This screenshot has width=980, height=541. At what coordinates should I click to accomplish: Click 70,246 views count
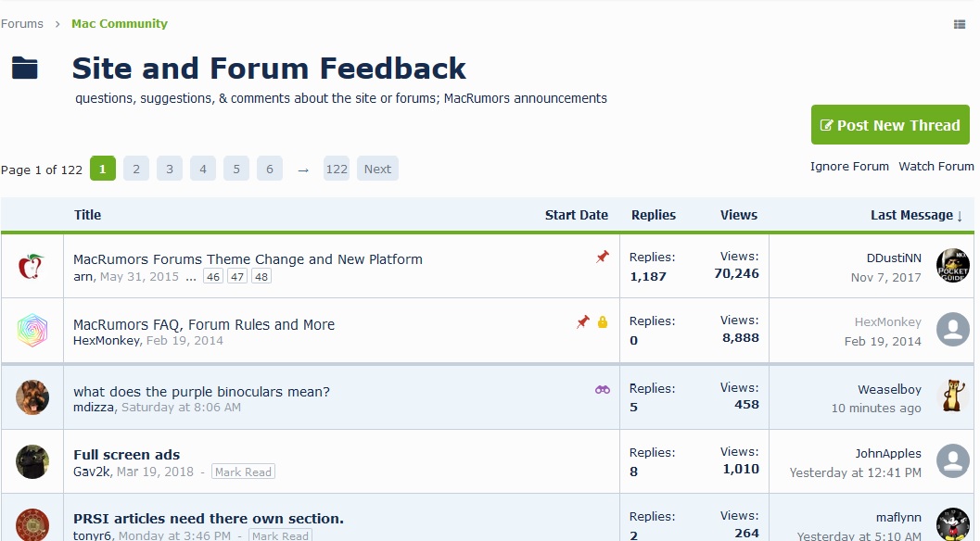coord(736,273)
